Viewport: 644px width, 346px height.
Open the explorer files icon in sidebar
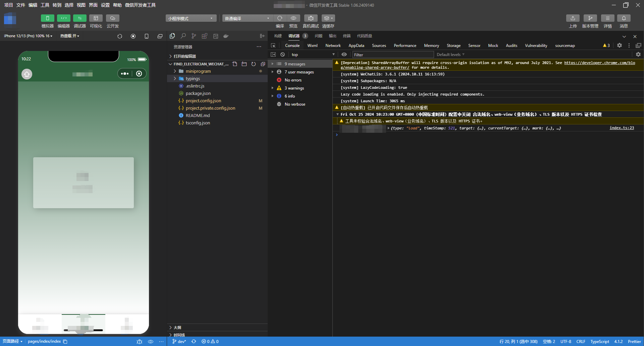(172, 36)
